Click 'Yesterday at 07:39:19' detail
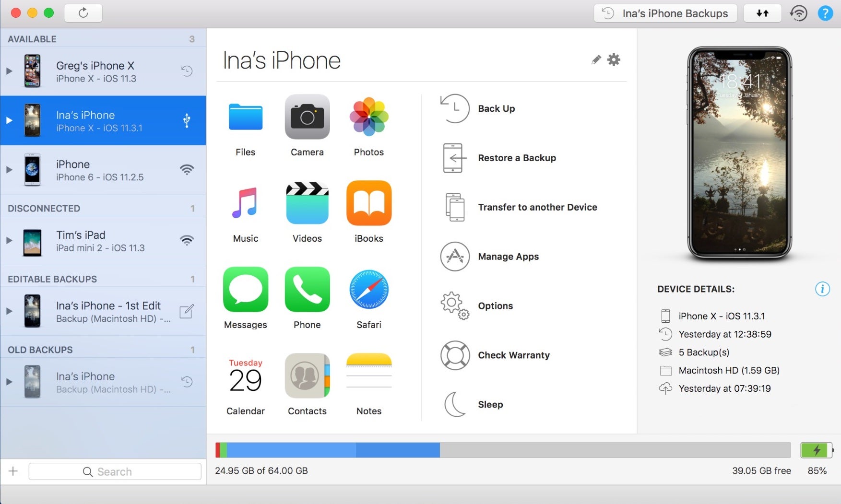This screenshot has height=504, width=841. tap(724, 388)
